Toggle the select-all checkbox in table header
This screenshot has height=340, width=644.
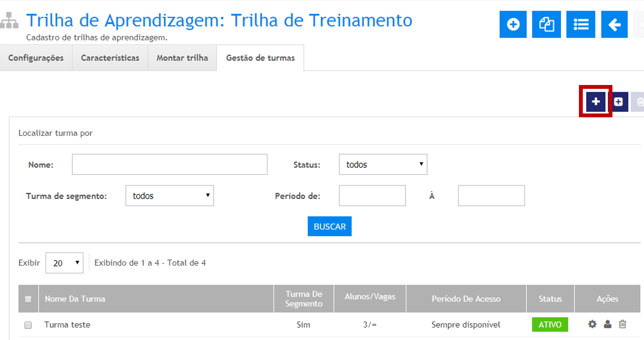[28, 299]
